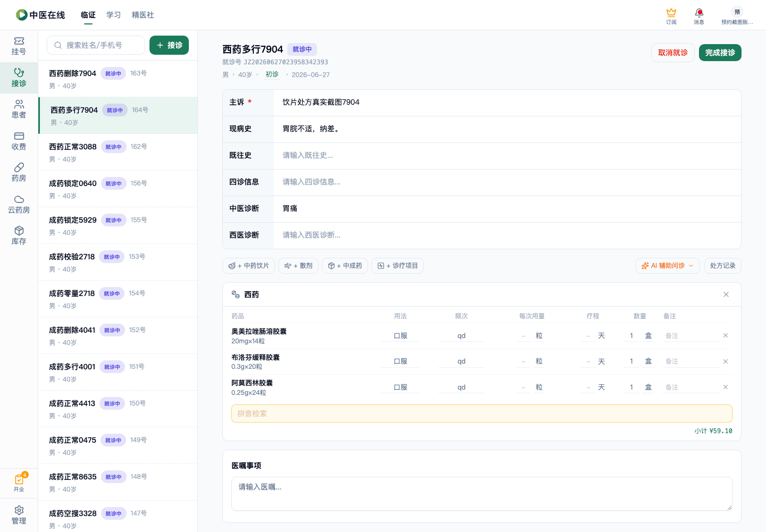Viewport: 766px width, 532px height.
Task: Open 频次 qd dropdown for 布洛芬缓释胶囊
Action: (461, 361)
